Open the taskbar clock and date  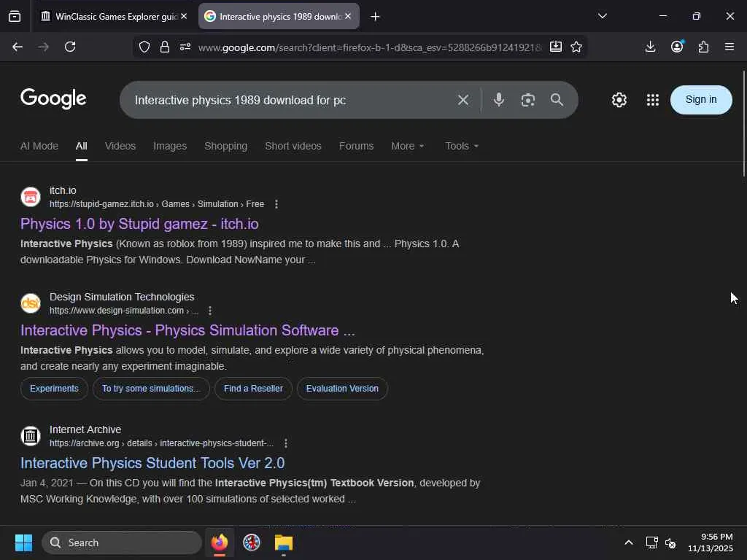point(711,542)
